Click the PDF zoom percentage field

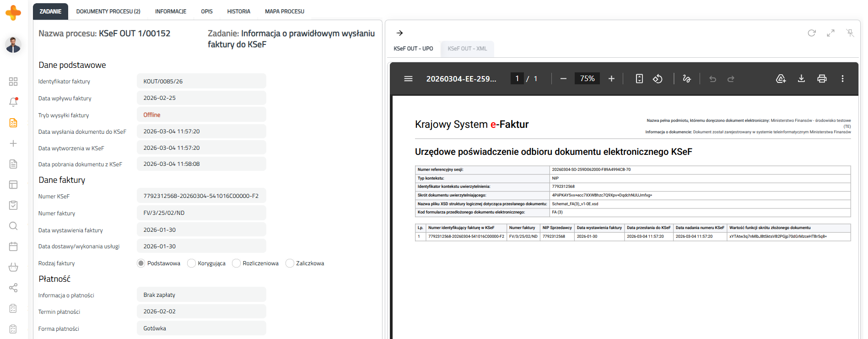[x=587, y=79]
